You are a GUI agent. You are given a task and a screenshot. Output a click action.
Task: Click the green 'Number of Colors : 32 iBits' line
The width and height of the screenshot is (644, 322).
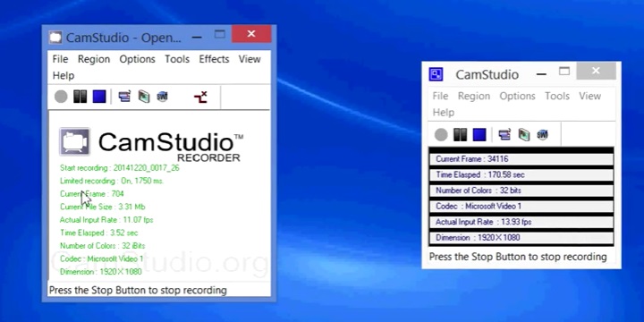102,246
